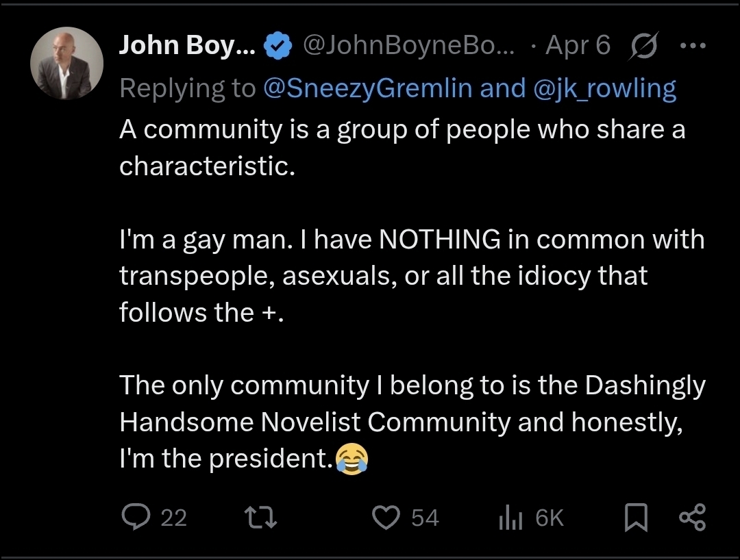The width and height of the screenshot is (740, 560).
Task: Open the three-dot more options menu
Action: (x=691, y=46)
